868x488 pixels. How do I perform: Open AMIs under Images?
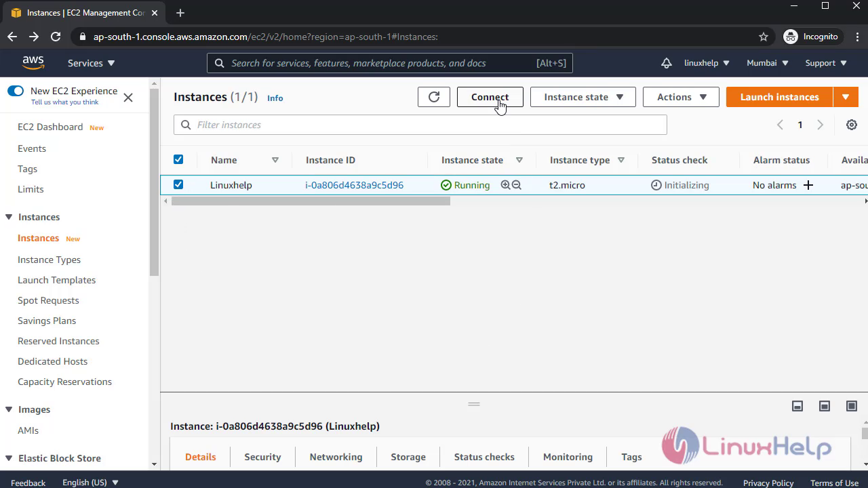[28, 430]
